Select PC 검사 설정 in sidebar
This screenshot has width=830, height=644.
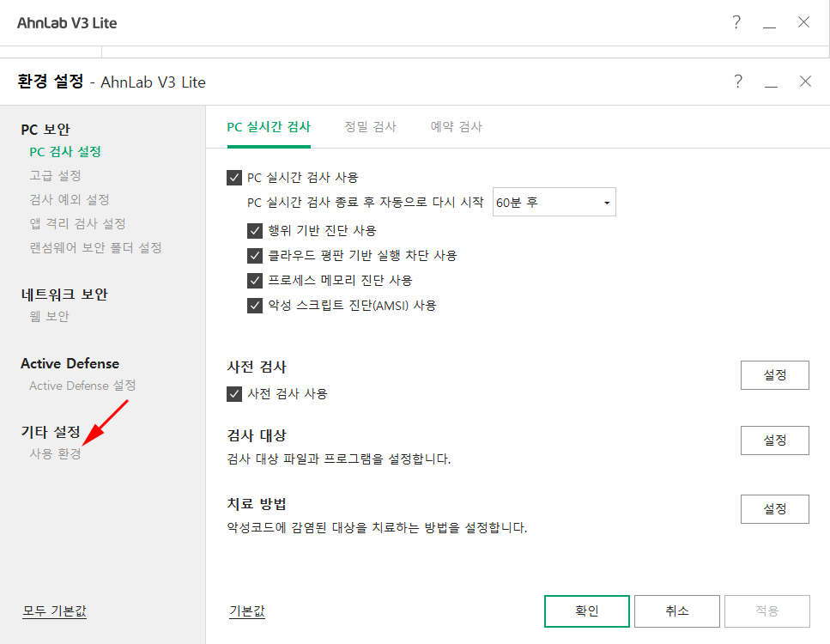[65, 152]
